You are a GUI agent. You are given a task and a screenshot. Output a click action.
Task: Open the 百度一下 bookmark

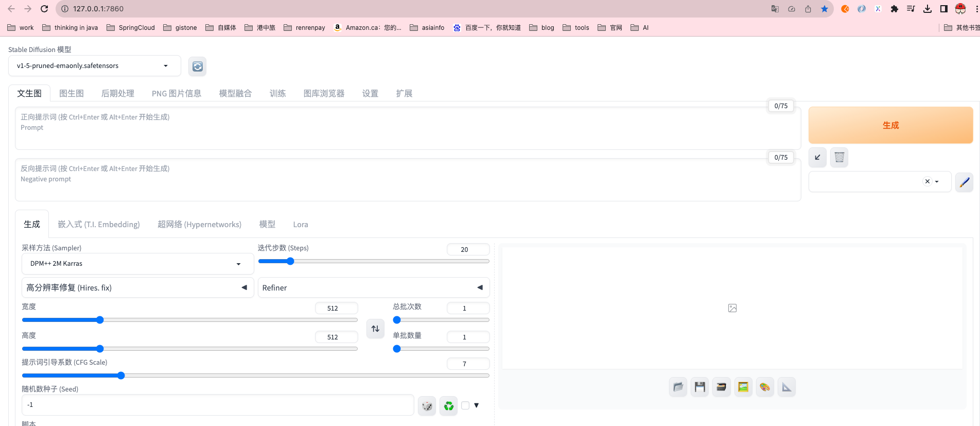pos(487,27)
